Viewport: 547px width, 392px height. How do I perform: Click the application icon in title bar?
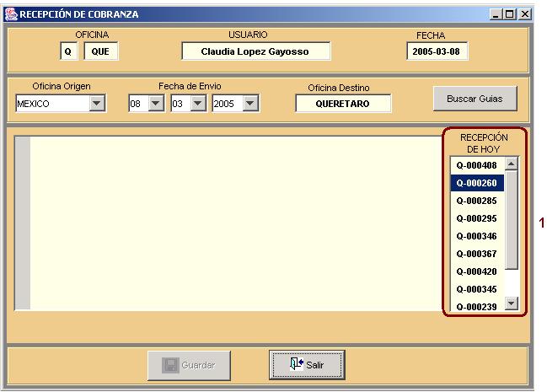click(11, 14)
